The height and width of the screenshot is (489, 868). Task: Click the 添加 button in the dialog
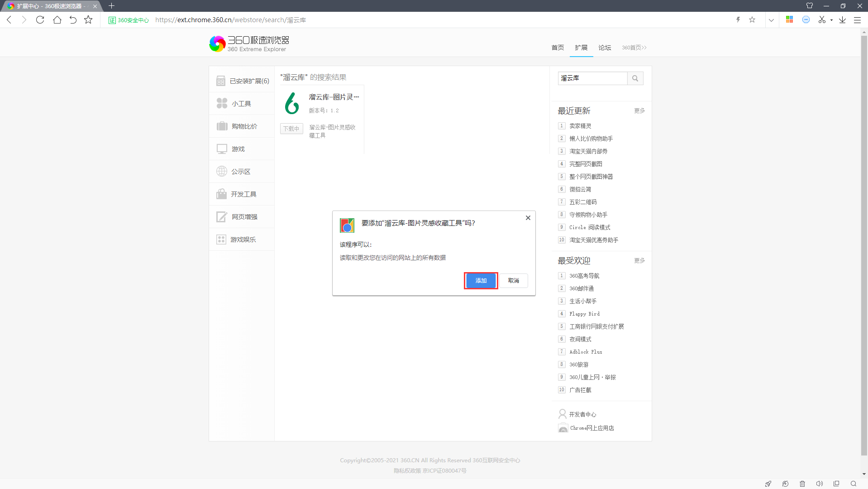[481, 281]
